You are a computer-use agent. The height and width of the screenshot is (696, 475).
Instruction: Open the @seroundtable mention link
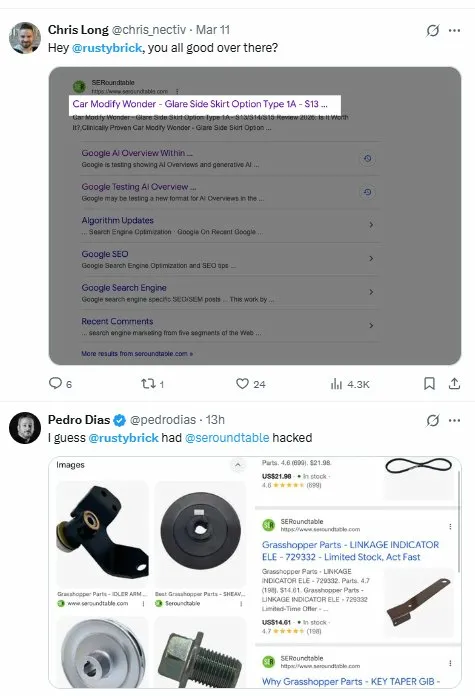click(227, 438)
